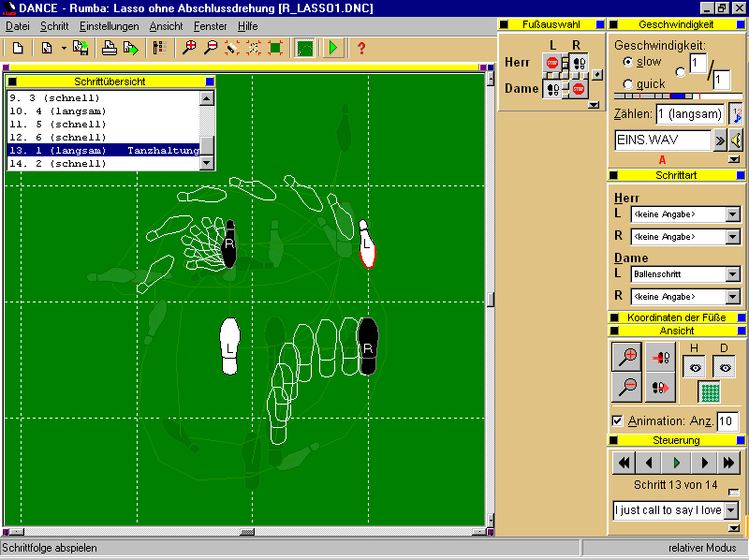Select the dotted-footprint fit tool in the toolbar
Image resolution: width=749 pixels, height=560 pixels.
(254, 48)
